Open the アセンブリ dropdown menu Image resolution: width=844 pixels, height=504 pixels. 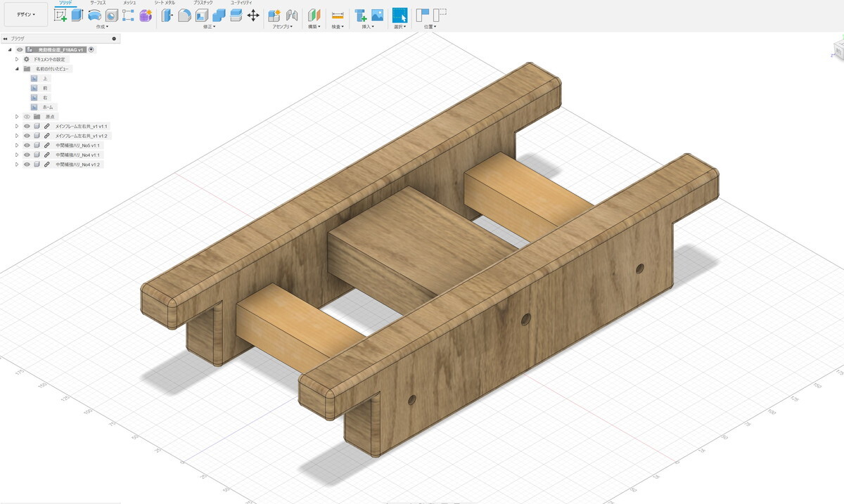tap(283, 27)
